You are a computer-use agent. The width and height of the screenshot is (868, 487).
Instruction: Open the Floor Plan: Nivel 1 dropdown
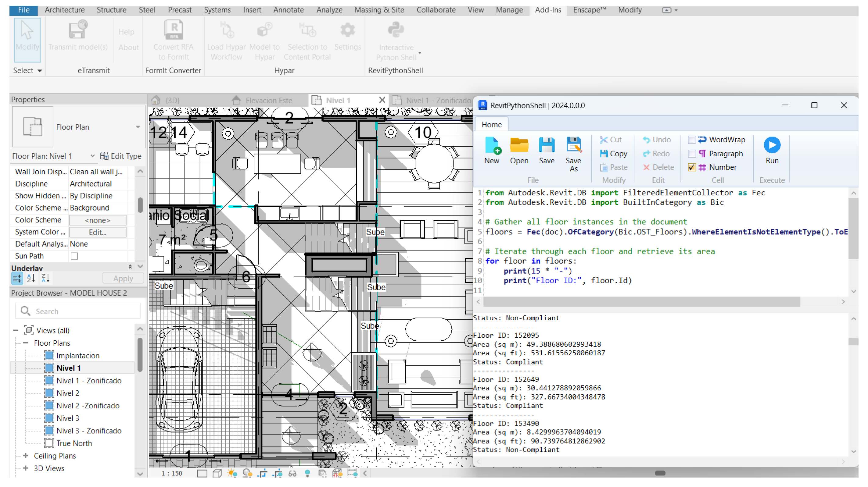[x=92, y=156]
